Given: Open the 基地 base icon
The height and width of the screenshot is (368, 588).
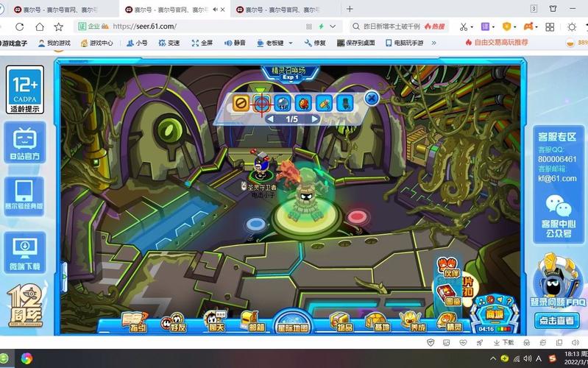Looking at the screenshot, I should pyautogui.click(x=378, y=322).
